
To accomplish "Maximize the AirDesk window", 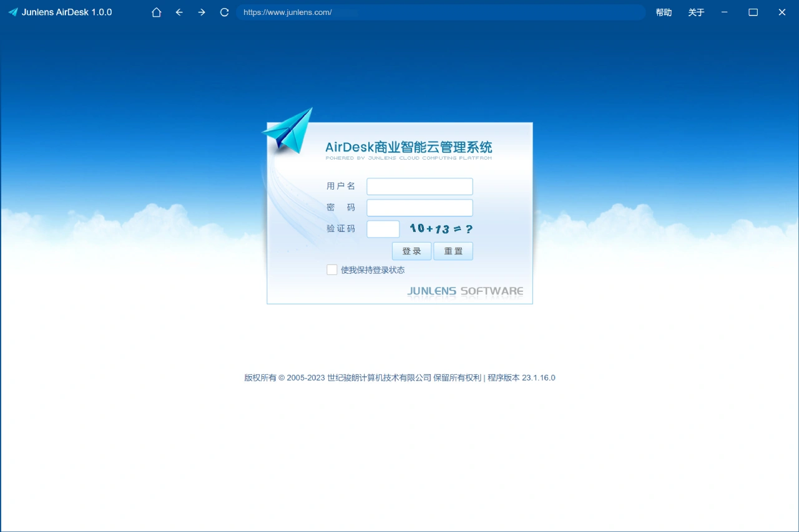I will 753,12.
